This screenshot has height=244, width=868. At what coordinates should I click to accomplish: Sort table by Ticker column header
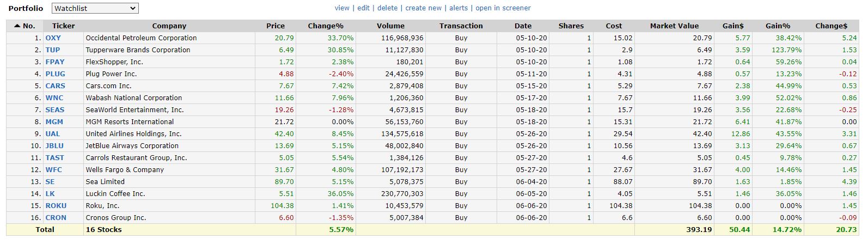[63, 26]
